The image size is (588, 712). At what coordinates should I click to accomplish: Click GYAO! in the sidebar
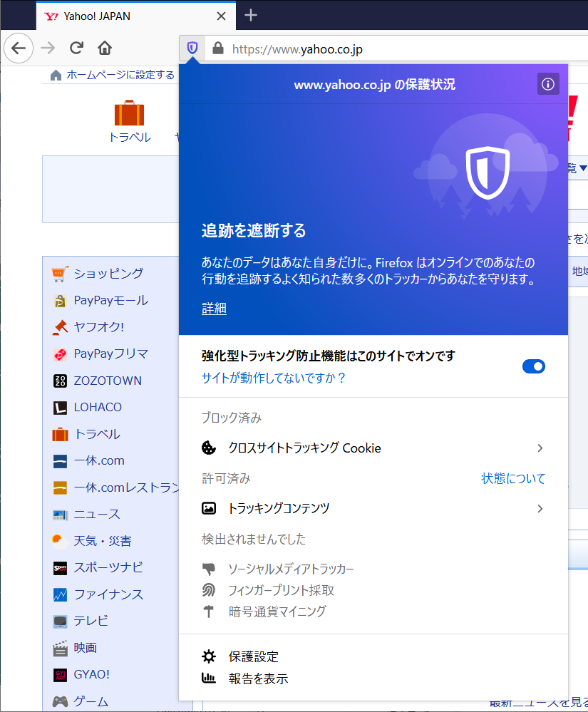coord(92,674)
